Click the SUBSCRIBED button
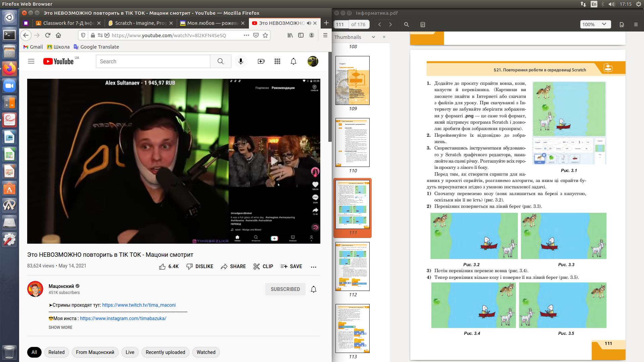The image size is (644, 362). (285, 289)
